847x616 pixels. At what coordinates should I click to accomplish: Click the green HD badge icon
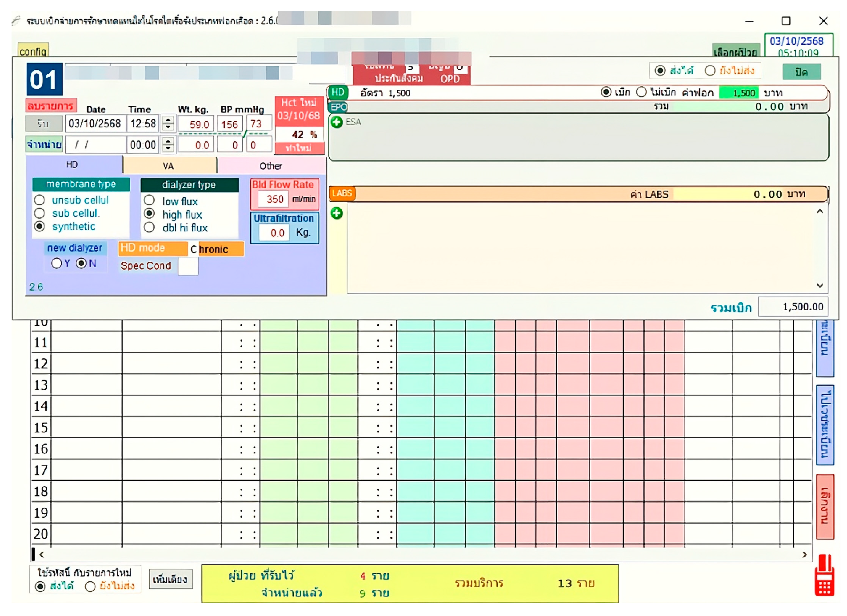click(338, 92)
